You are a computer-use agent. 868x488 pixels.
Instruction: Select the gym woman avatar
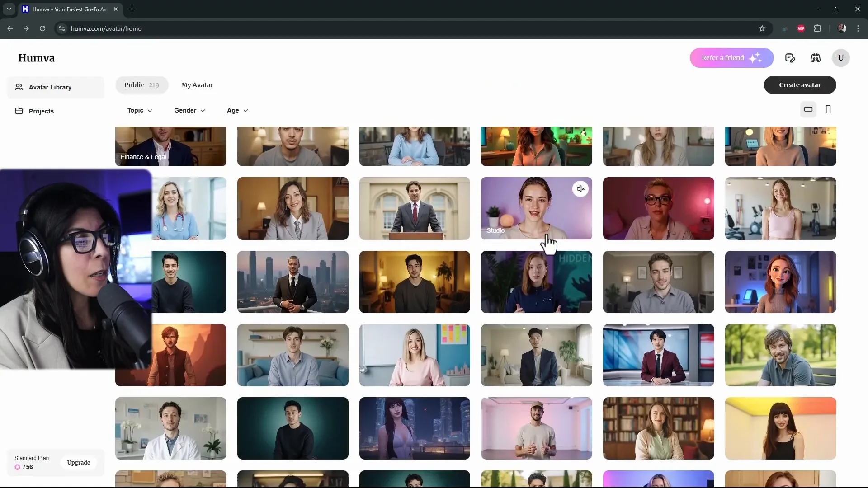pos(780,208)
